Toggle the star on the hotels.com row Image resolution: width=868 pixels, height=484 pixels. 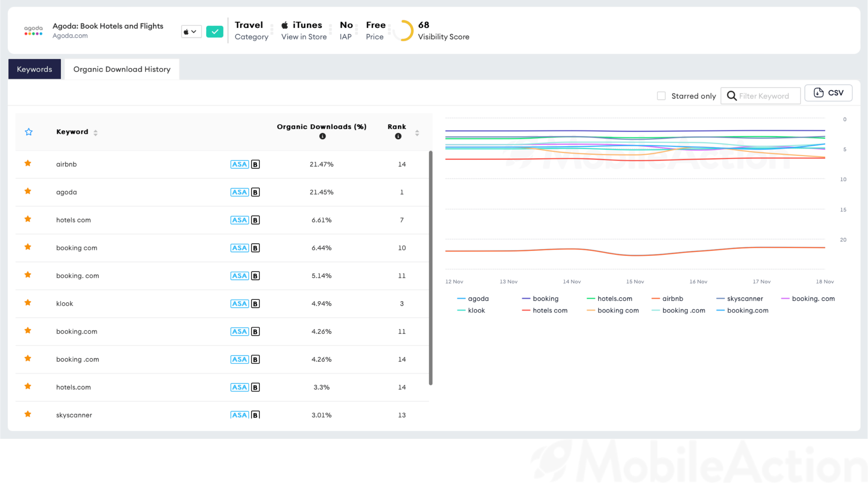pos(28,387)
